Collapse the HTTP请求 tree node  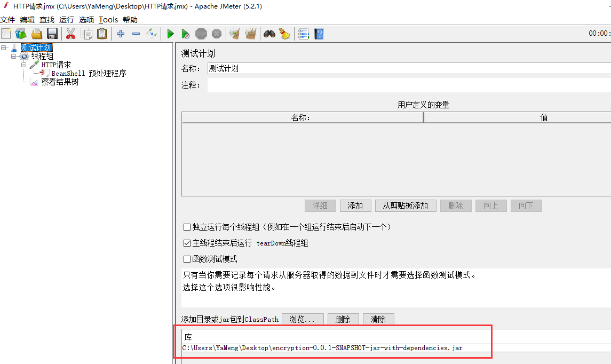coord(24,65)
